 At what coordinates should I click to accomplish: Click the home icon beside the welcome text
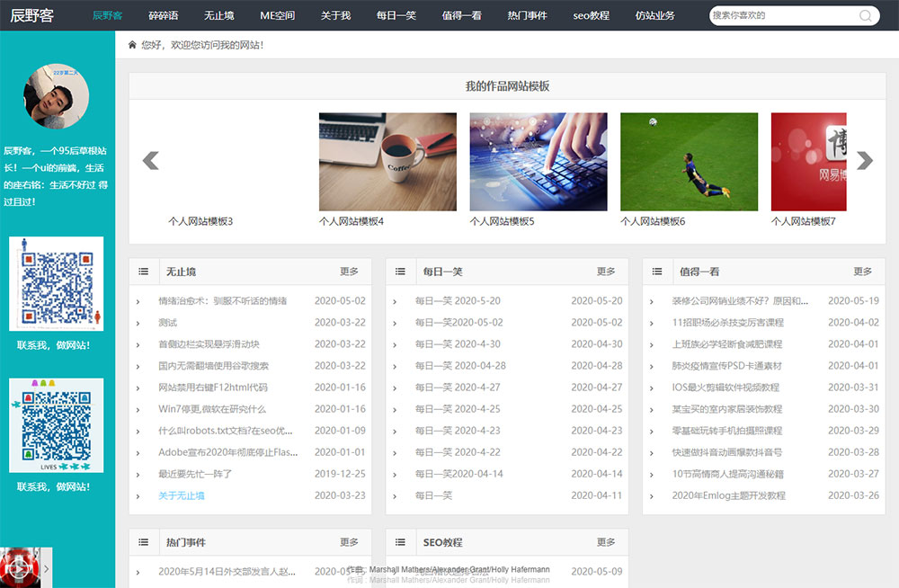coord(133,45)
